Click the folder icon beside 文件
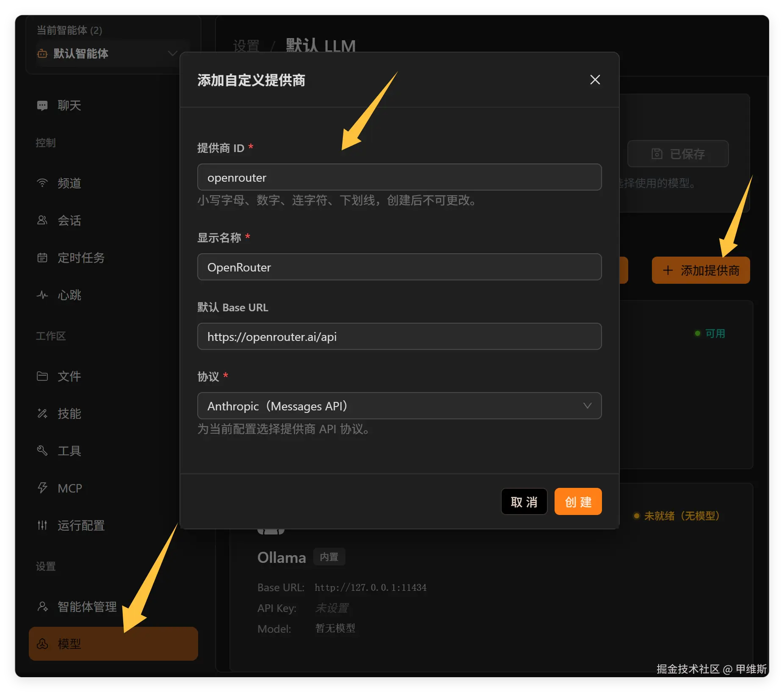784x692 pixels. (42, 376)
